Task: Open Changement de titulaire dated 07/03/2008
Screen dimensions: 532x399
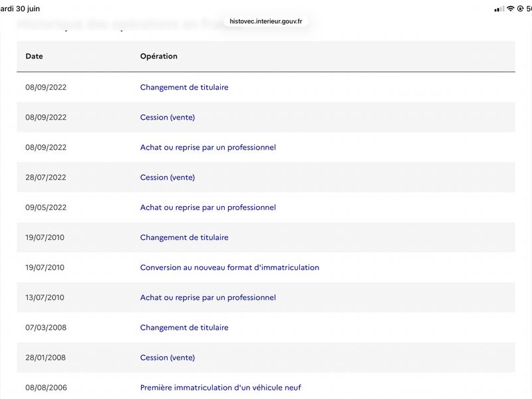Action: coord(184,327)
